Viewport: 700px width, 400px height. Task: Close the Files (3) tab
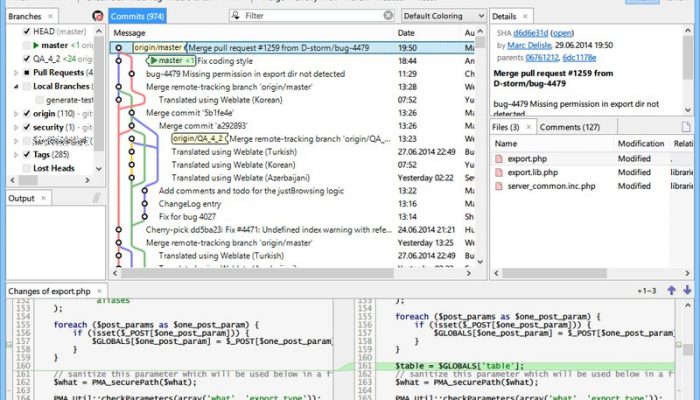click(x=529, y=127)
